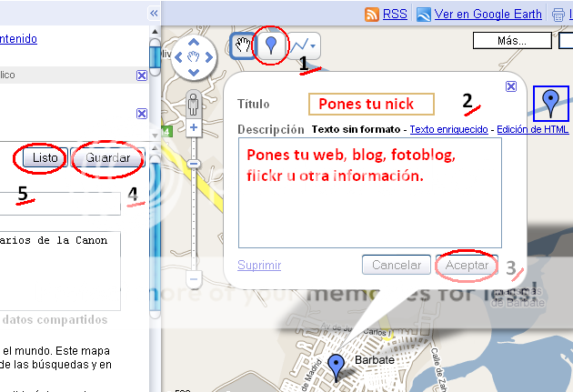Close the placemark info bubble
Screen dimensions: 573x392
point(510,86)
